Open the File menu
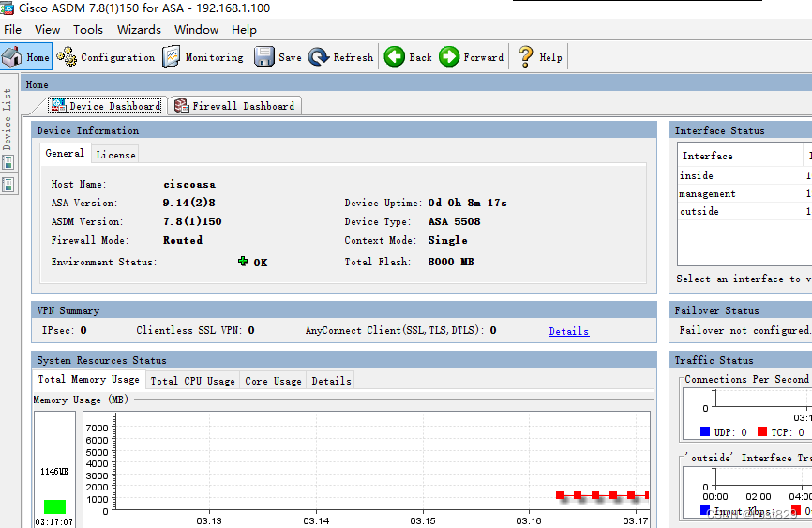812x528 pixels. [12, 29]
